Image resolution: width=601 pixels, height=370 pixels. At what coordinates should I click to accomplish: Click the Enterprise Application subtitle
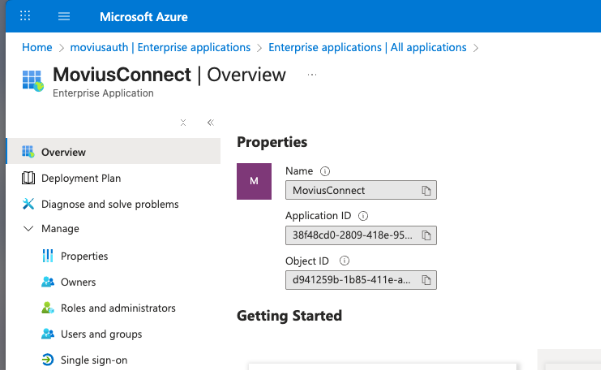pos(103,93)
